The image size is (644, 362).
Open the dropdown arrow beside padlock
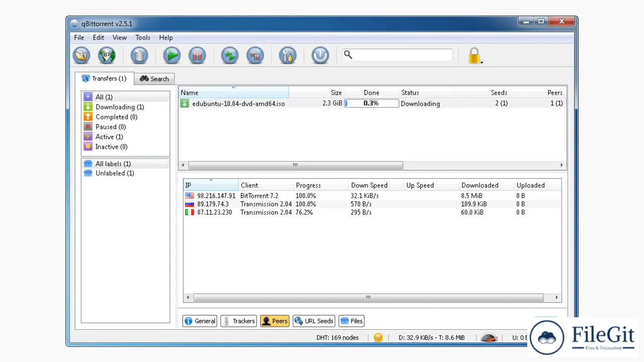click(482, 62)
